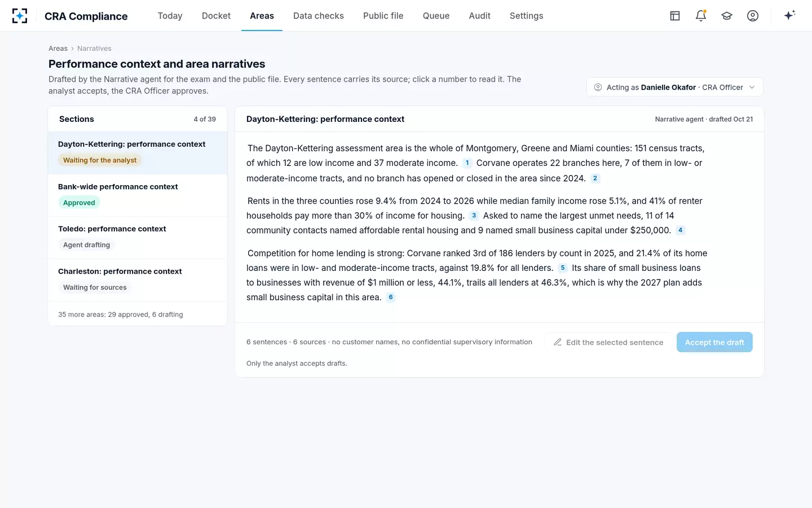Click the '4 of 39' sections count
The image size is (812, 508).
[205, 119]
